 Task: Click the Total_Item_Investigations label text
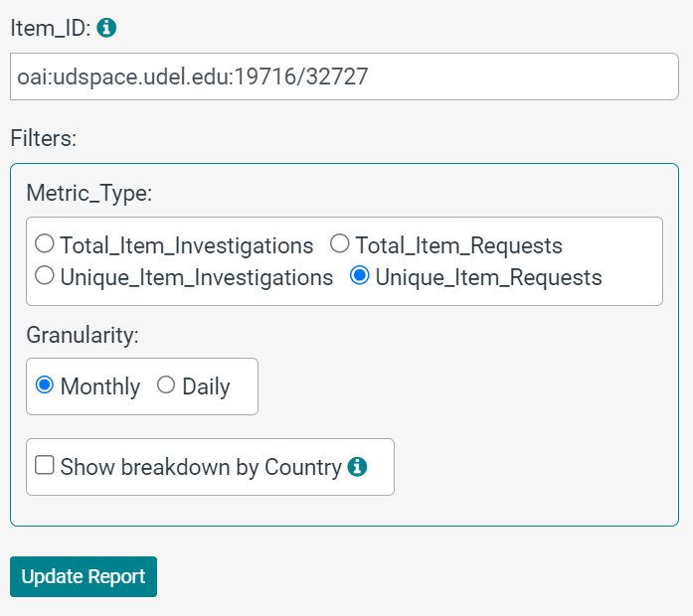pyautogui.click(x=187, y=245)
